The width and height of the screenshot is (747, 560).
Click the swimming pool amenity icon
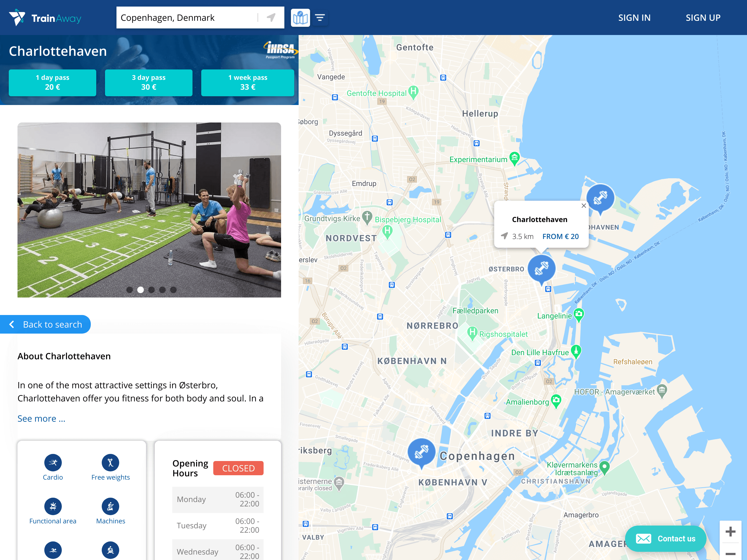[53, 550]
